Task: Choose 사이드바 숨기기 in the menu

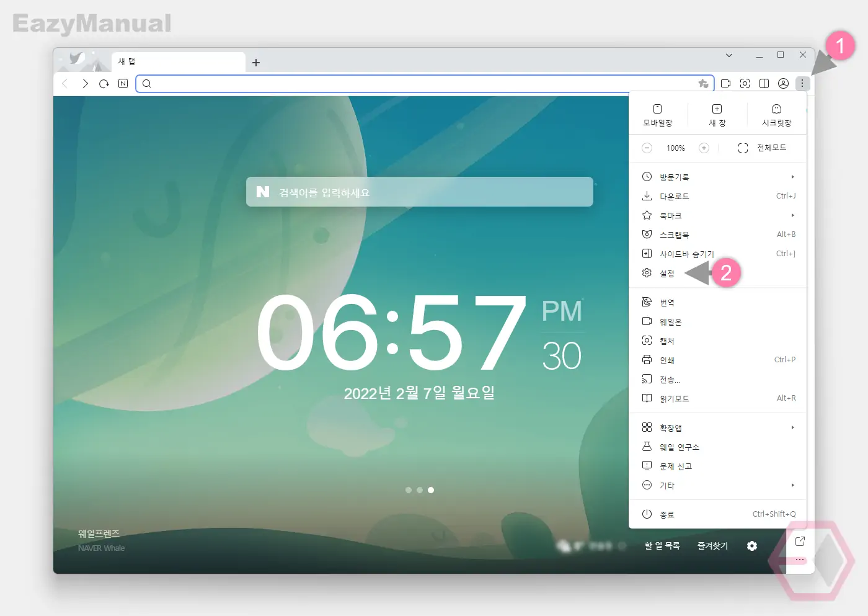Action: click(718, 254)
